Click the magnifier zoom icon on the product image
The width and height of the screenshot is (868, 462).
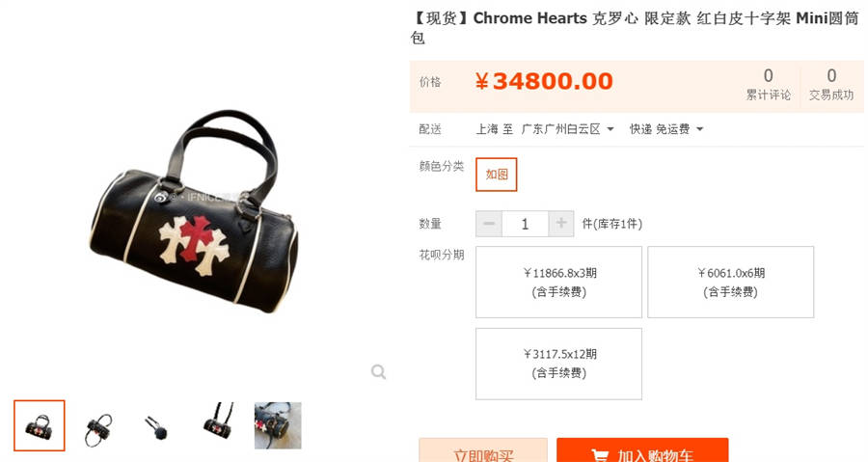[378, 371]
